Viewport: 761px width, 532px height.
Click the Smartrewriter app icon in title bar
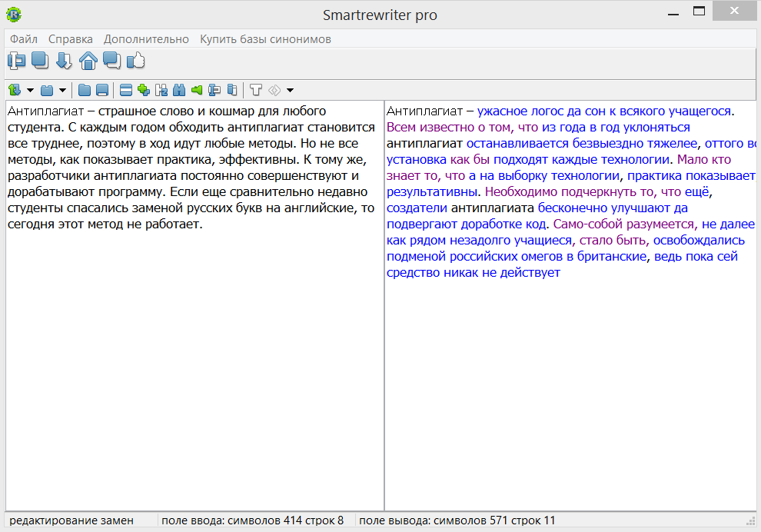point(14,15)
